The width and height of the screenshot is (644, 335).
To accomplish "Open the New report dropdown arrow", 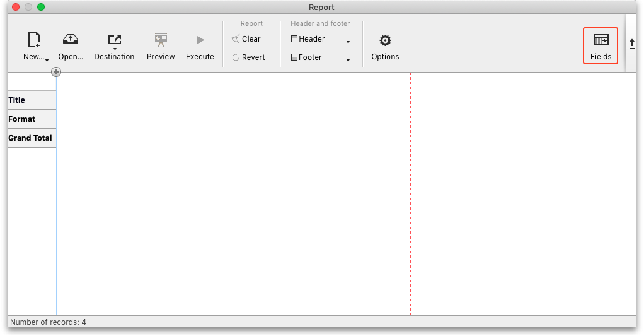I will click(x=47, y=59).
